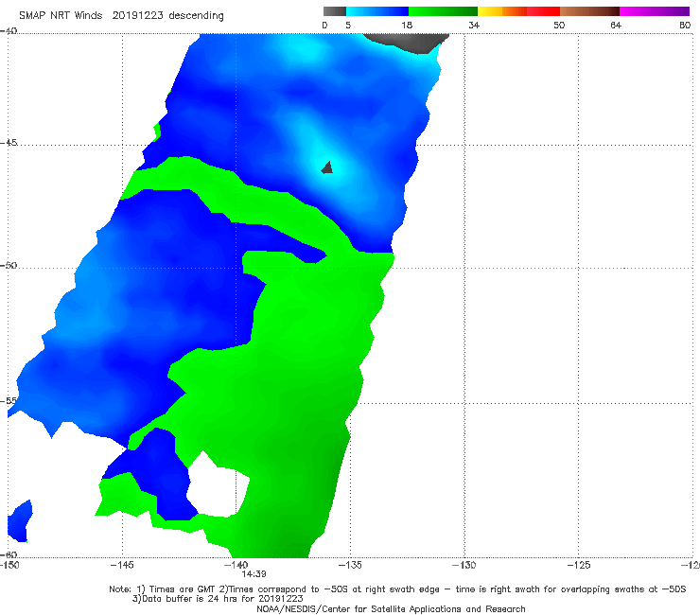Pick the yellow-orange color bar segment after 34
The width and height of the screenshot is (700, 615).
tap(501, 11)
